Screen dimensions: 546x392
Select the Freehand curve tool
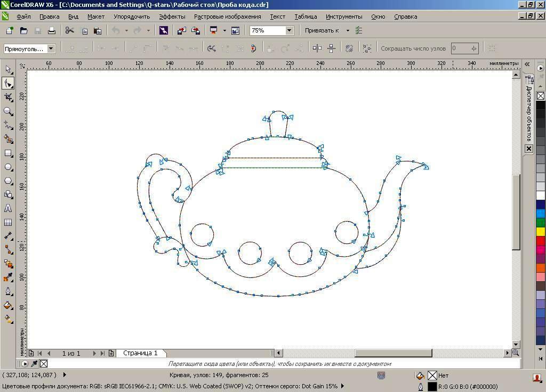(x=8, y=125)
